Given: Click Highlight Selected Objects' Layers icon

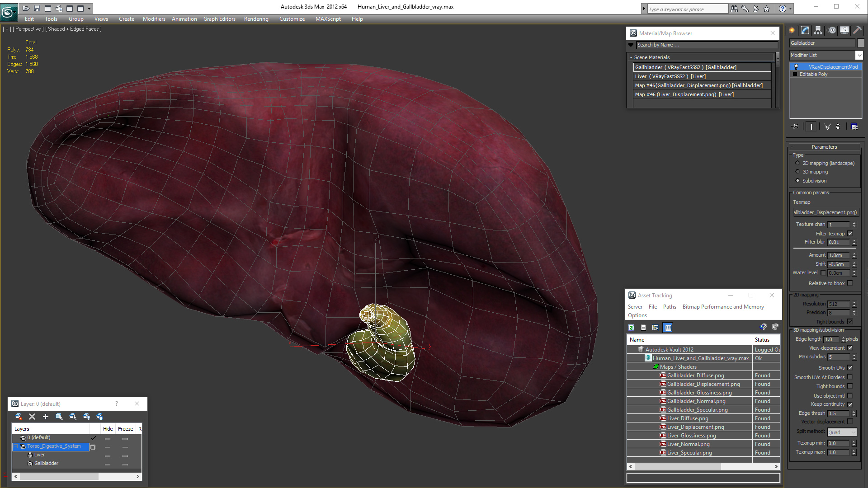Looking at the screenshot, I should pyautogui.click(x=73, y=417).
